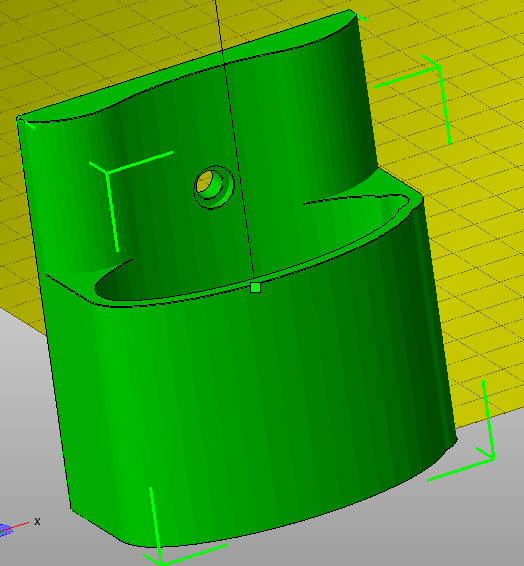Click the circular mounting hole in back wall
This screenshot has height=566, width=524.
coord(214,187)
